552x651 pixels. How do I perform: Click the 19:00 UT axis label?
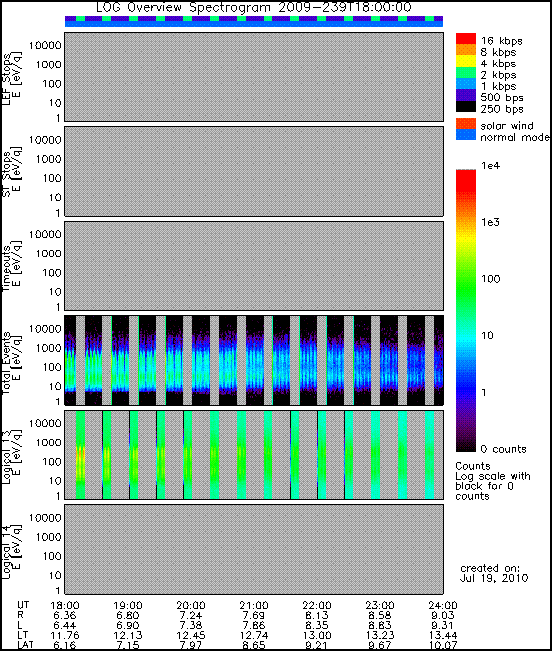point(127,605)
